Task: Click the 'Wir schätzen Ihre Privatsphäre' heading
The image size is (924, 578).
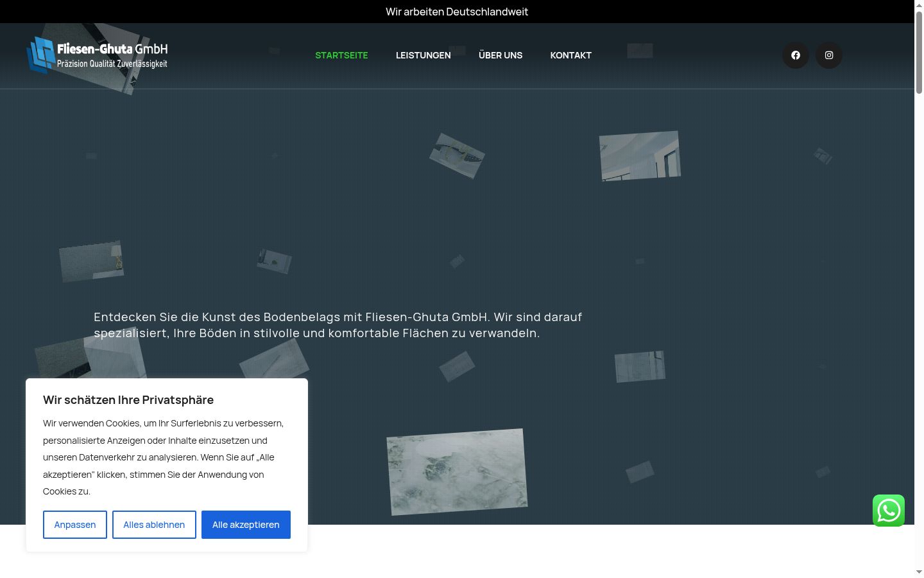Action: click(x=128, y=400)
